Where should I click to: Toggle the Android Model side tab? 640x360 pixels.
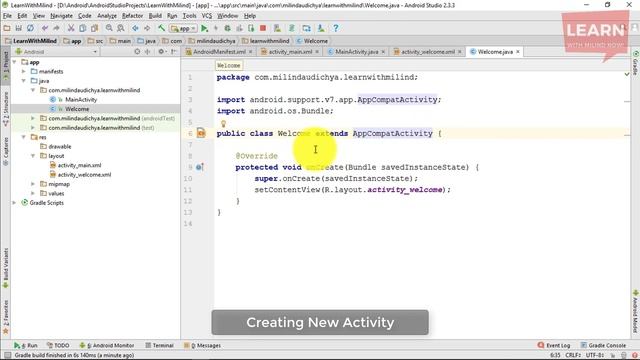pos(636,311)
